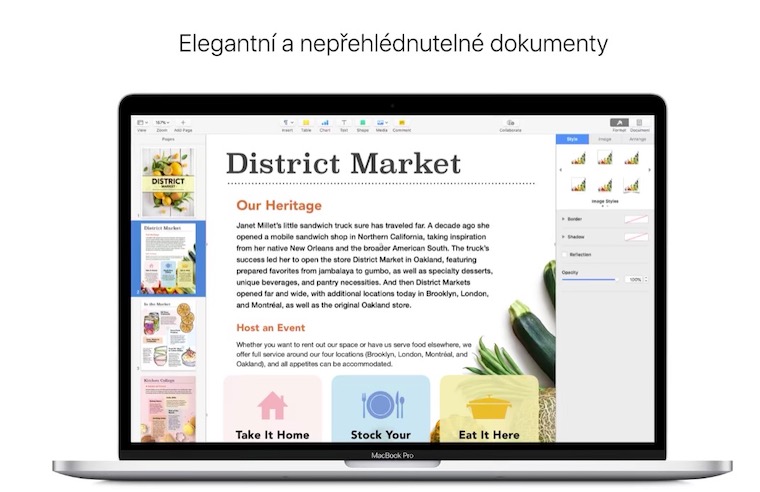The image size is (760, 492).
Task: Click the Opacity 100% value field
Action: click(634, 280)
